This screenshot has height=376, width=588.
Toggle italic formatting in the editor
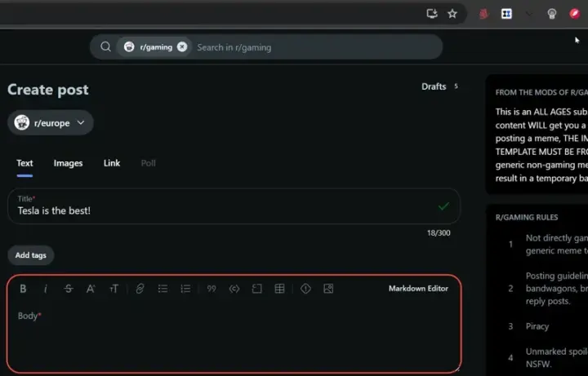click(46, 289)
